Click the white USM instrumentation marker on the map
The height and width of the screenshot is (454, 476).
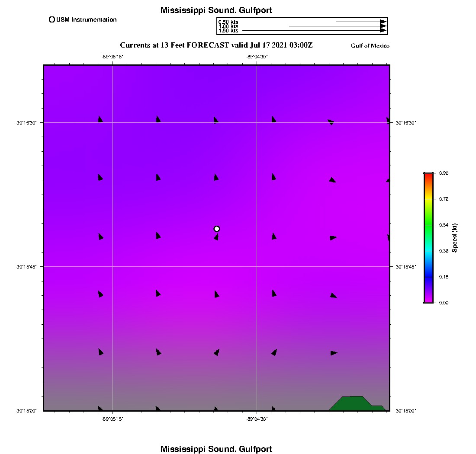pyautogui.click(x=217, y=229)
